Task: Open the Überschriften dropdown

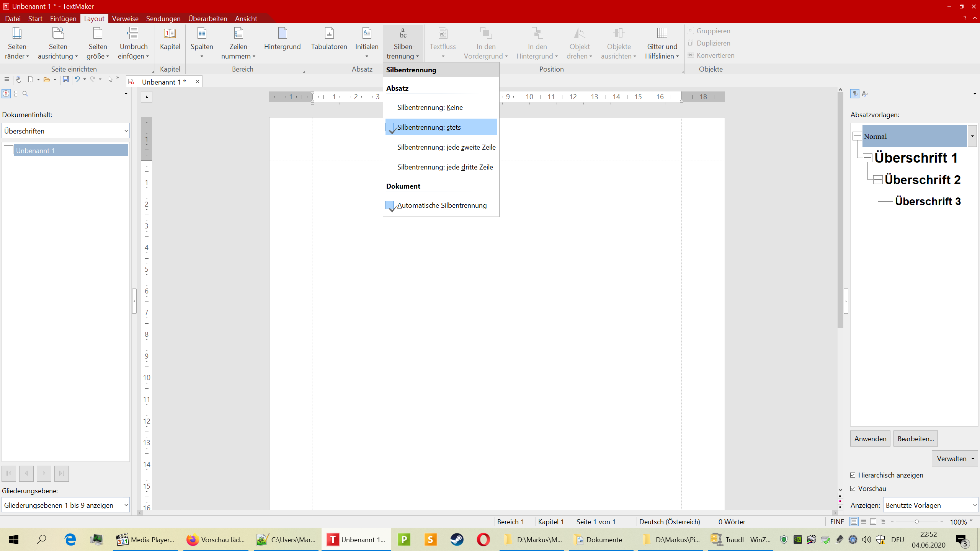Action: point(65,131)
